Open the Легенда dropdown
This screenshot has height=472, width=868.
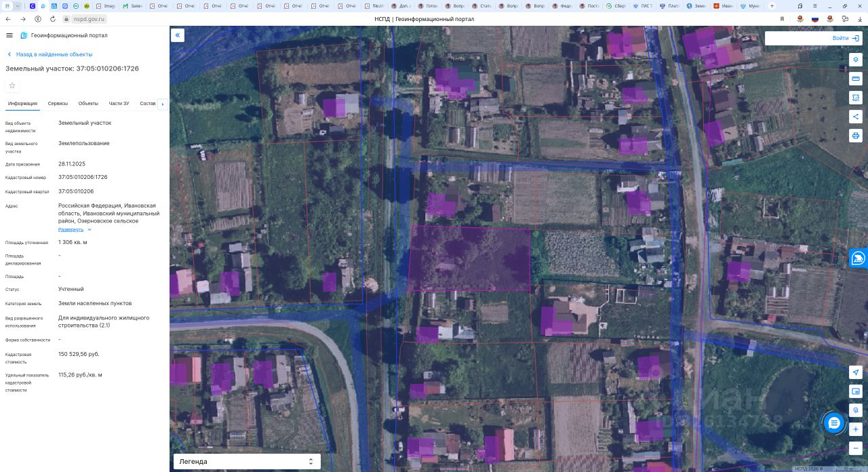click(x=247, y=461)
